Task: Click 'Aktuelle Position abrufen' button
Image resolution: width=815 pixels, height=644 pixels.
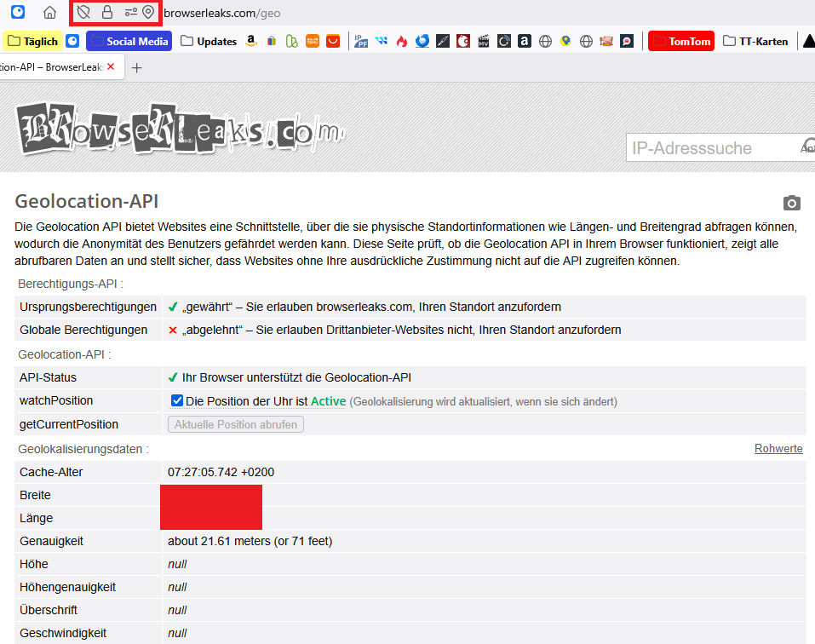Action: [235, 424]
